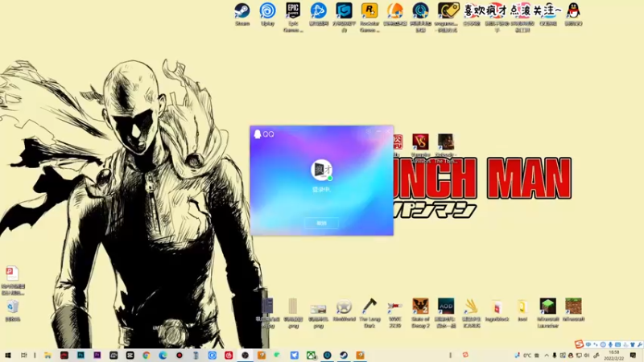The height and width of the screenshot is (362, 644).
Task: Open the AOD game shortcut
Action: (x=446, y=313)
